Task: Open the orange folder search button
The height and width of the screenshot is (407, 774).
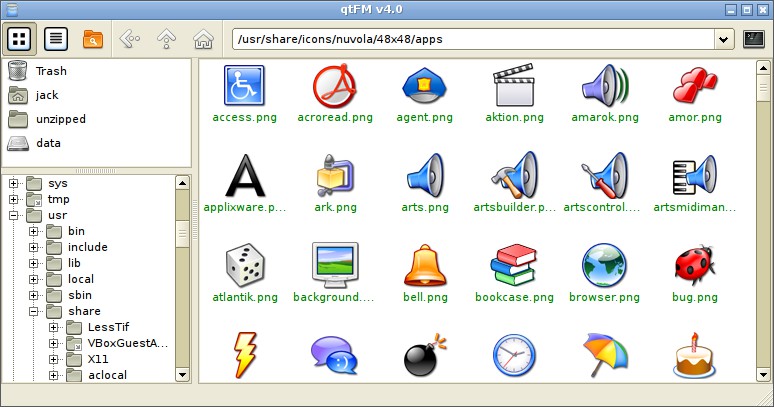Action: click(93, 38)
